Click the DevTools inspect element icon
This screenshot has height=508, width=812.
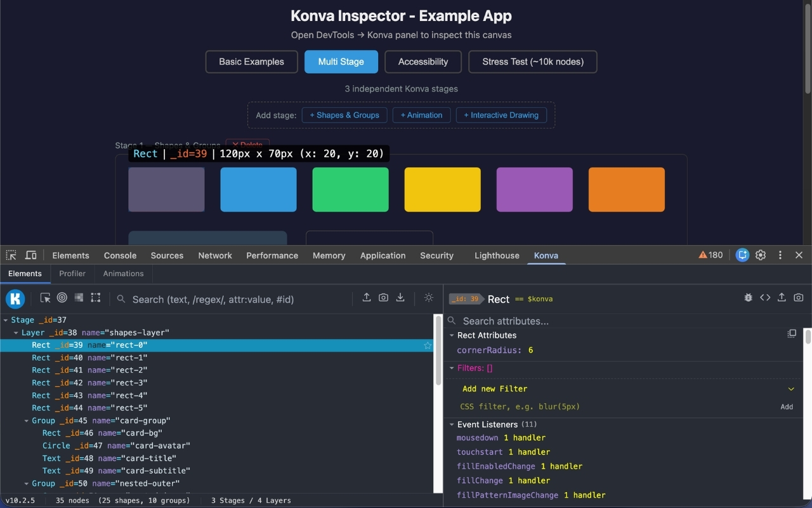coord(11,255)
